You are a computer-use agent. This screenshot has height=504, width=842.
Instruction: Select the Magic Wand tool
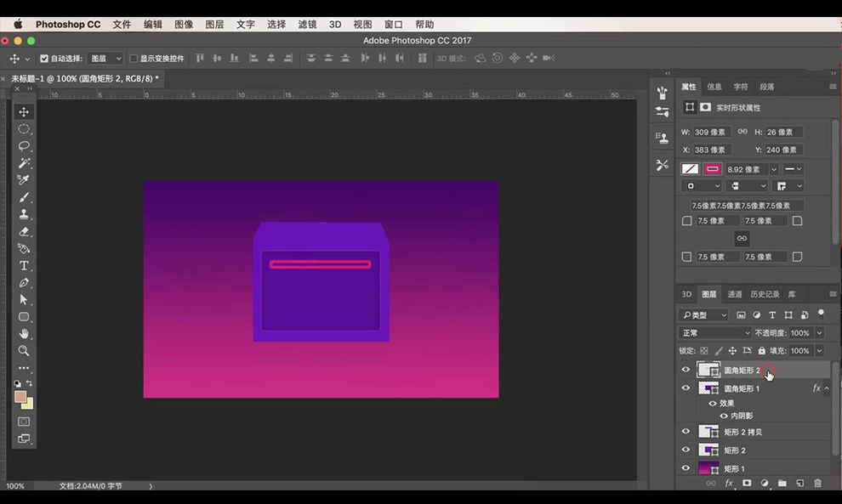(x=24, y=162)
